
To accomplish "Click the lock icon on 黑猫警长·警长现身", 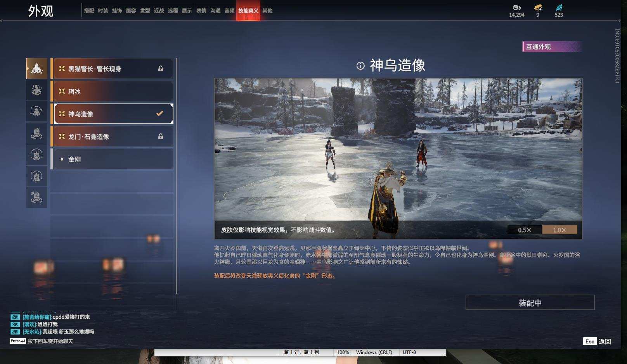I will [161, 69].
